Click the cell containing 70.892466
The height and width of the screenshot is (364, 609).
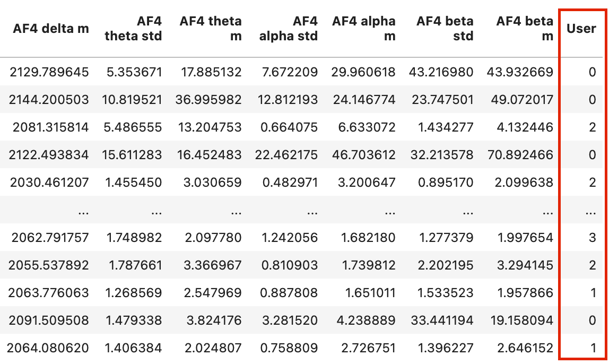tap(520, 154)
